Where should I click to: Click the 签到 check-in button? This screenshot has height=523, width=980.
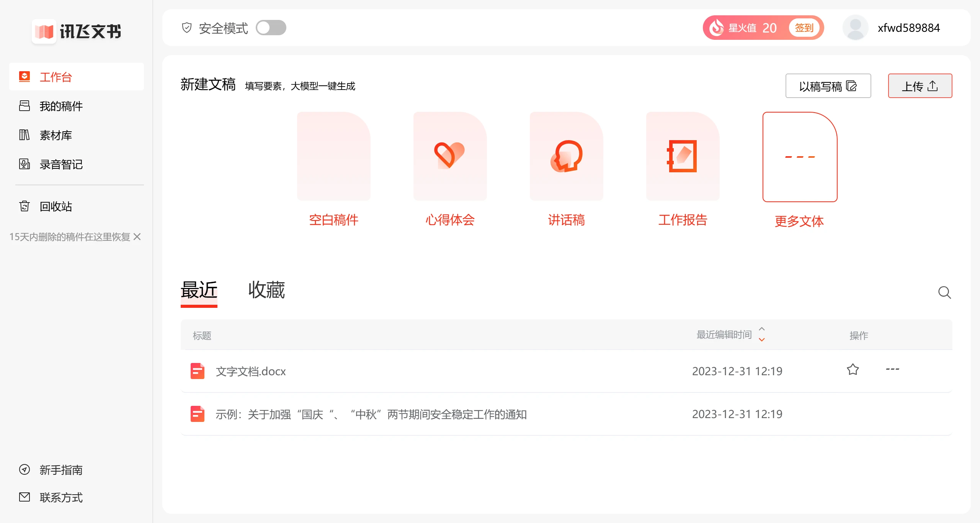(804, 28)
